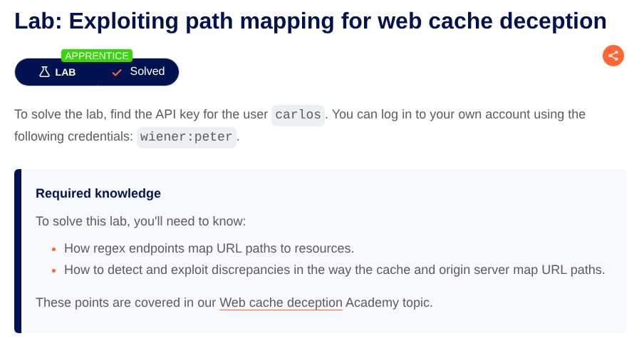This screenshot has height=341, width=644.
Task: Click the orange share icon
Action: (613, 56)
